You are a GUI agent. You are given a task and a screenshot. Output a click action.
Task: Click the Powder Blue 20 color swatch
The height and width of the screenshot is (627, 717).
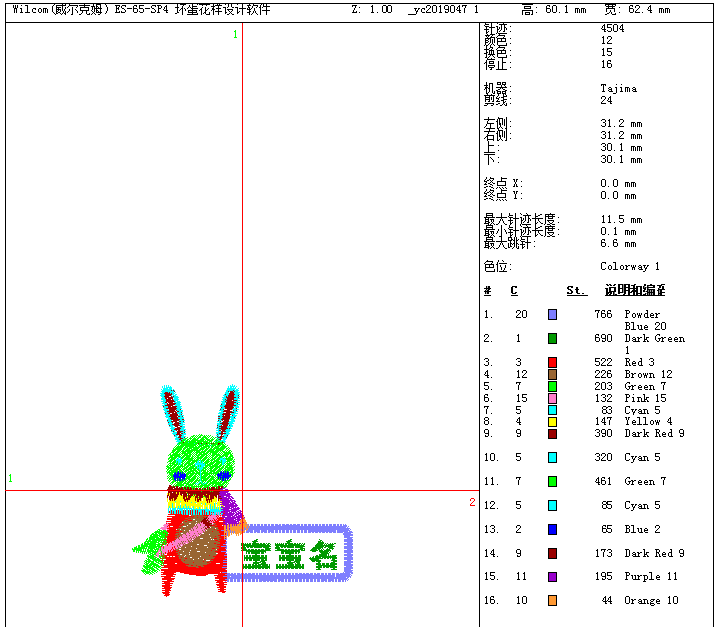pyautogui.click(x=552, y=314)
